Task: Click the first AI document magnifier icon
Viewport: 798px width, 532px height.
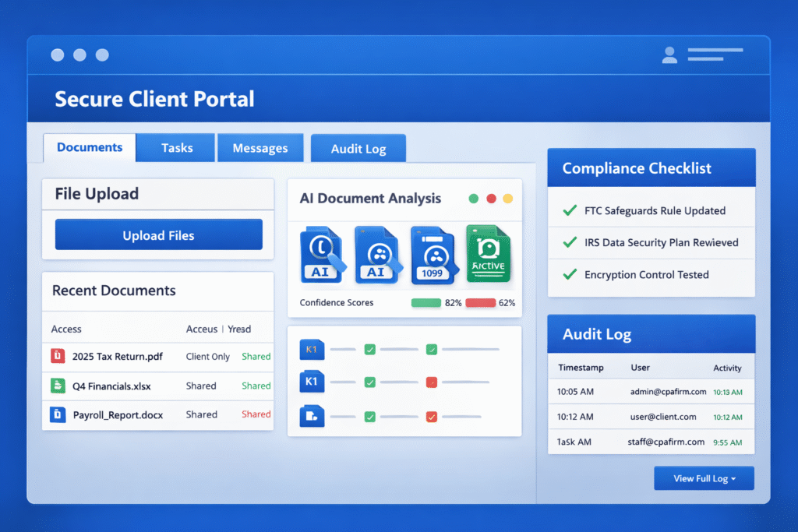Action: point(322,255)
